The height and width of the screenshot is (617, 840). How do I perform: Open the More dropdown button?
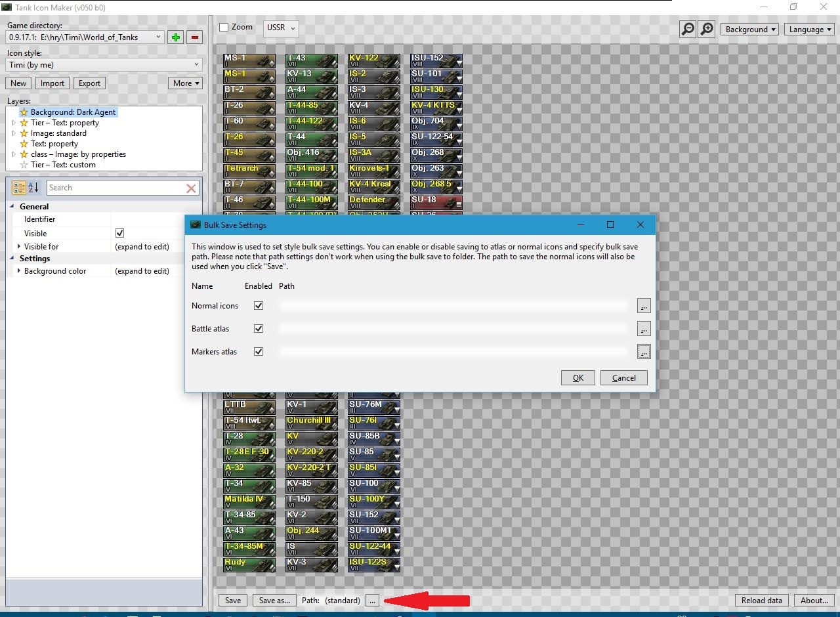[186, 83]
